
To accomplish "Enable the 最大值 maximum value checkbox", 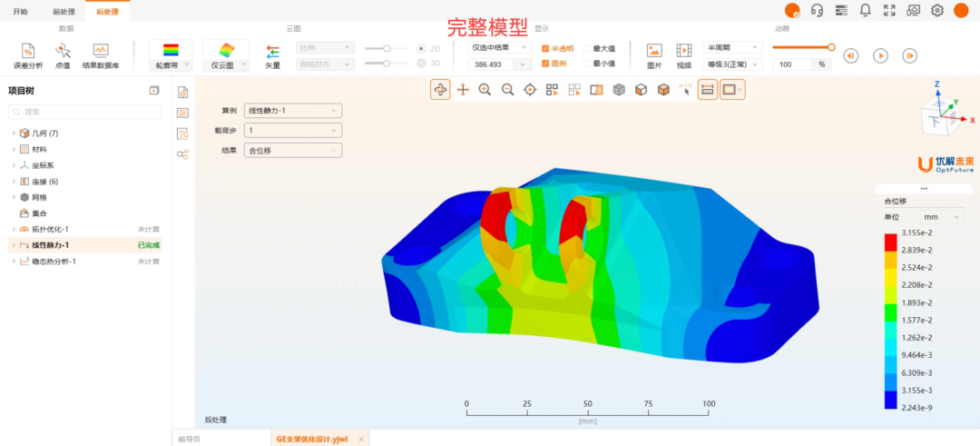I will pyautogui.click(x=587, y=48).
